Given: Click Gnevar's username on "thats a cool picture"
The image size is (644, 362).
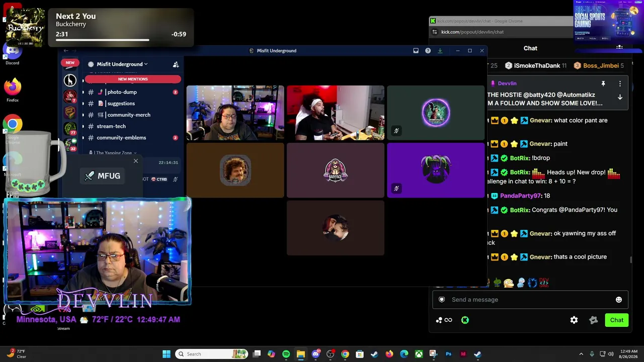Looking at the screenshot, I should tap(540, 257).
